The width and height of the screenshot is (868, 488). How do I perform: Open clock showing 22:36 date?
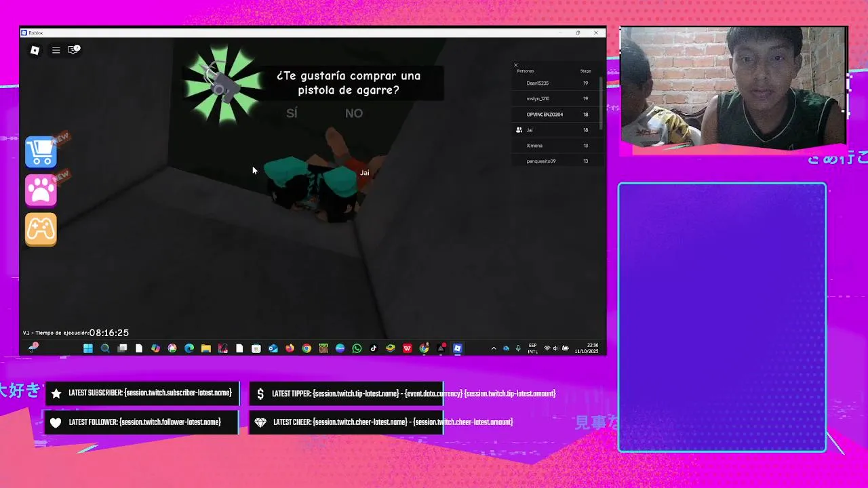tap(587, 348)
